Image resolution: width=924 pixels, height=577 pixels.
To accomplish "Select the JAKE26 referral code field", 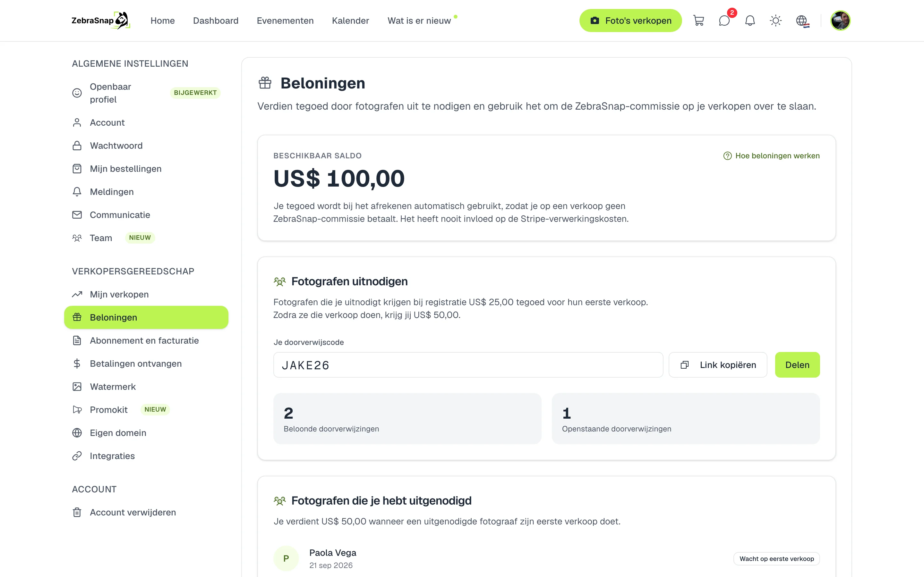I will pyautogui.click(x=468, y=365).
